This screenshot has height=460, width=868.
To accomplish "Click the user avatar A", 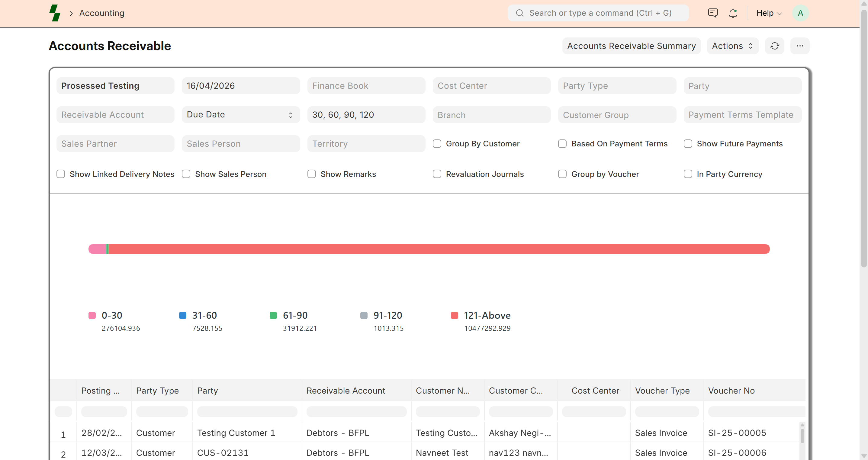I will tap(800, 13).
